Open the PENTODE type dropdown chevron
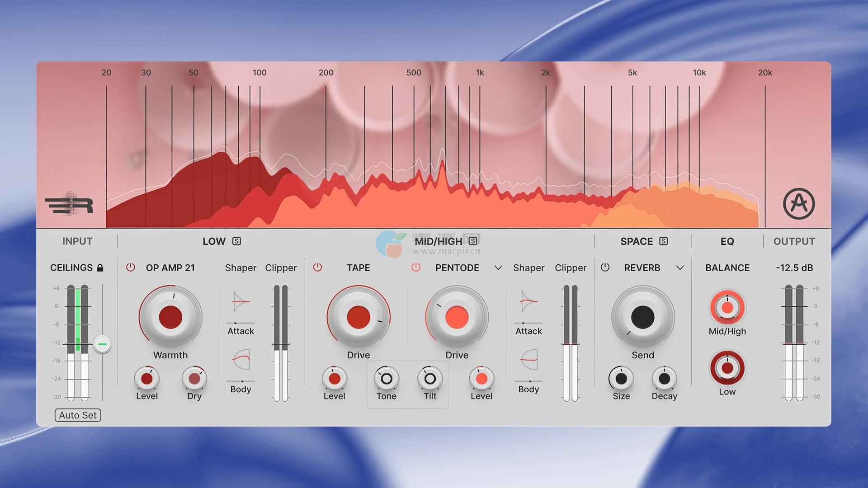The height and width of the screenshot is (488, 868). pos(498,268)
